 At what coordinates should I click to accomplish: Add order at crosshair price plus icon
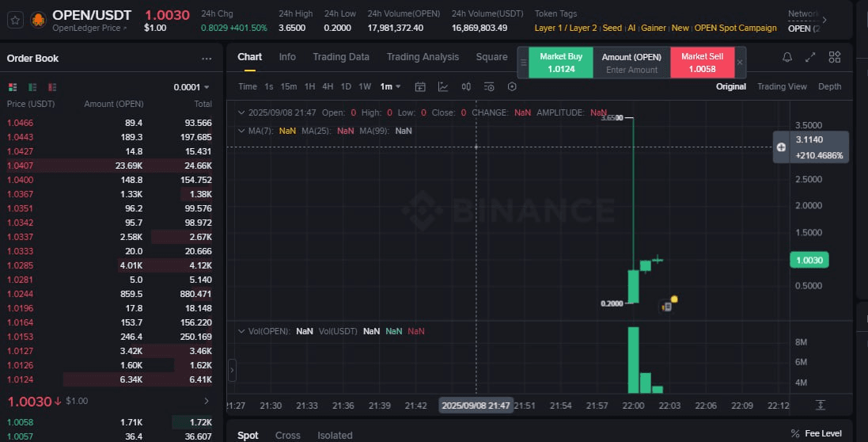point(781,147)
